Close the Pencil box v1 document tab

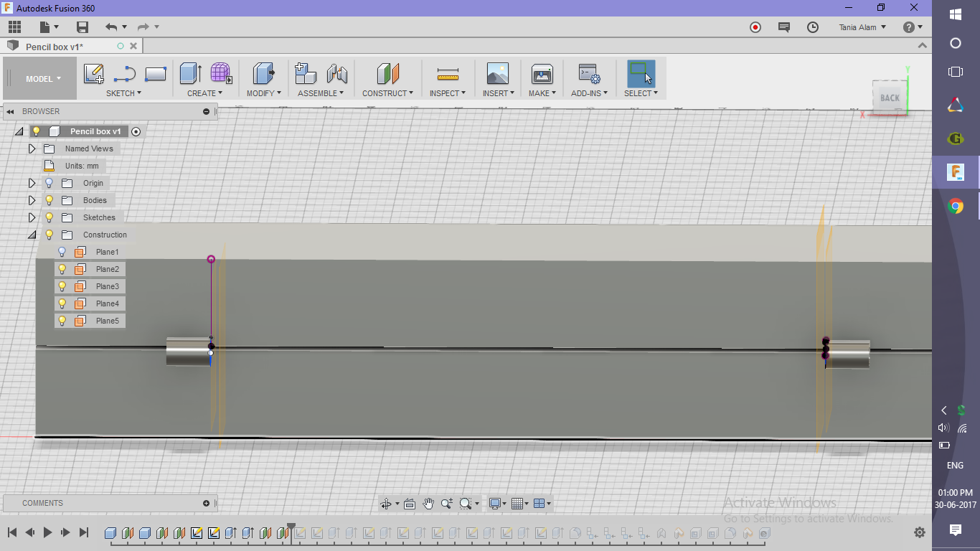click(133, 46)
